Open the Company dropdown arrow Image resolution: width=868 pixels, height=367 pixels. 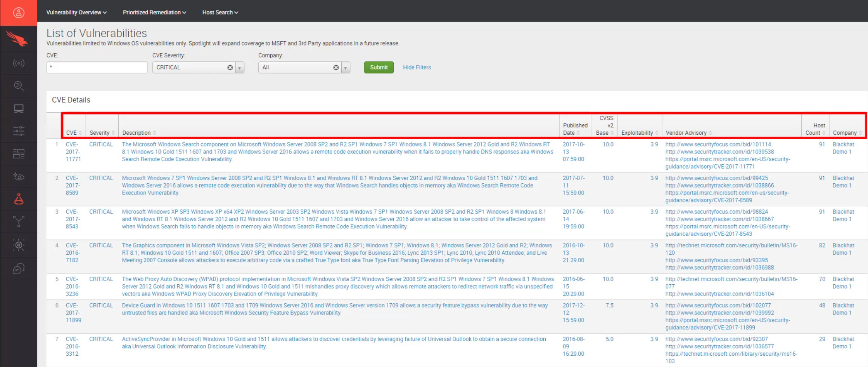click(x=346, y=68)
